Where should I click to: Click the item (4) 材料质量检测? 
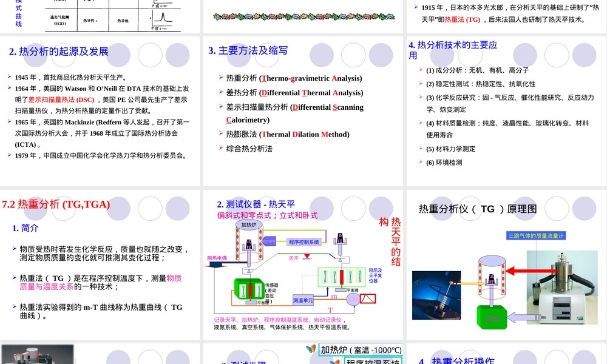pyautogui.click(x=507, y=129)
